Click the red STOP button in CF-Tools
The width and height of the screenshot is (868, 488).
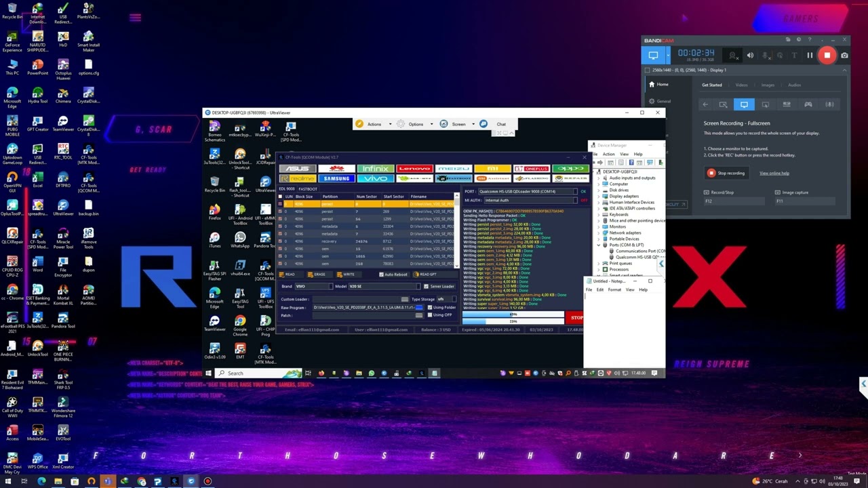click(x=576, y=317)
